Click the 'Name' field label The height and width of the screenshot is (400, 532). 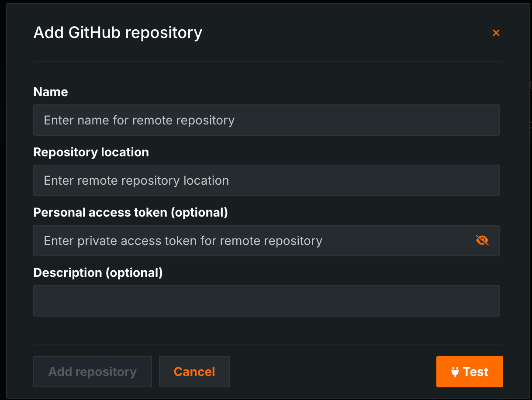(x=50, y=92)
